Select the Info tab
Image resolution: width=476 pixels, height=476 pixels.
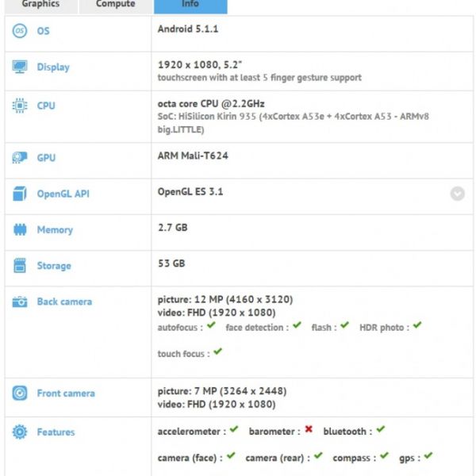(190, 5)
